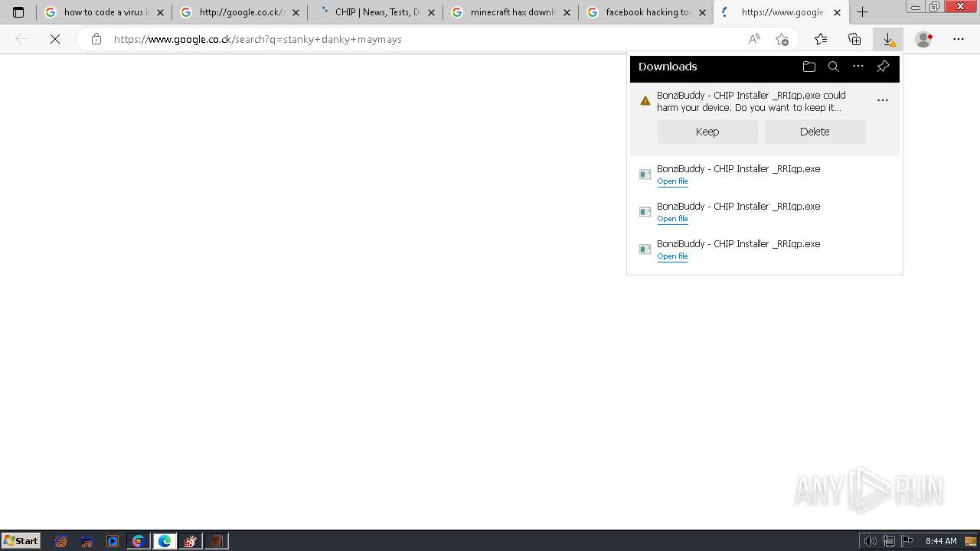
Task: Open more options in Downloads header
Action: 858,67
